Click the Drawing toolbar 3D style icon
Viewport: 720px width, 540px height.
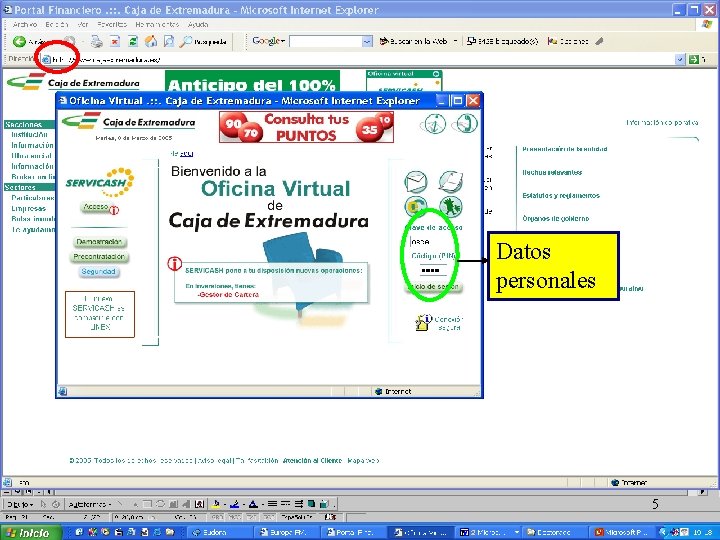[x=324, y=504]
